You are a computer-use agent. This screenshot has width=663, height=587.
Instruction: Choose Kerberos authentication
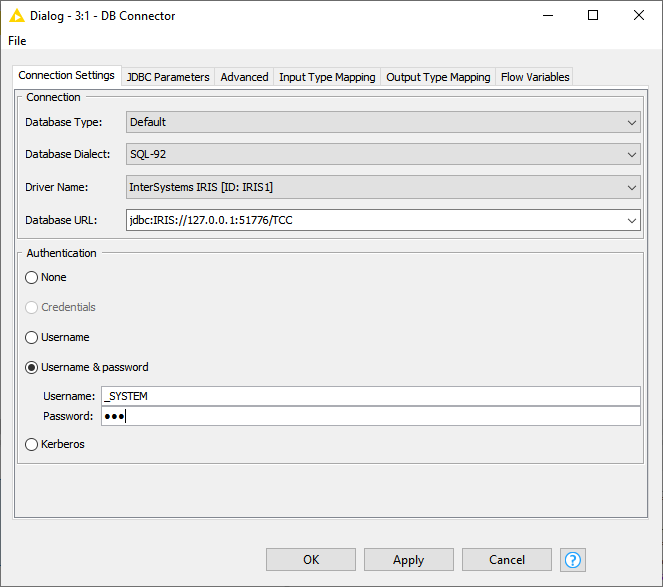pos(32,444)
